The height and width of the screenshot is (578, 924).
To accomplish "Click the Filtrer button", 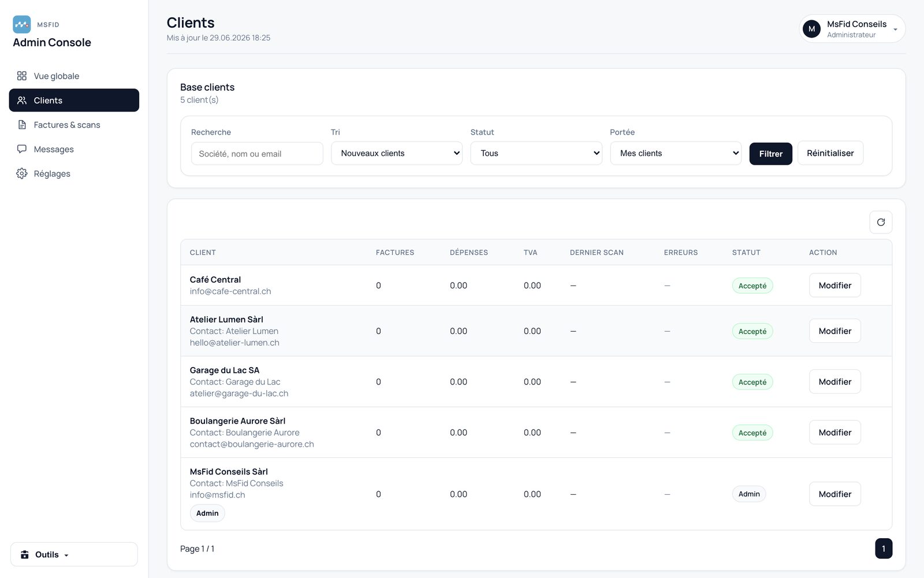I will click(770, 154).
